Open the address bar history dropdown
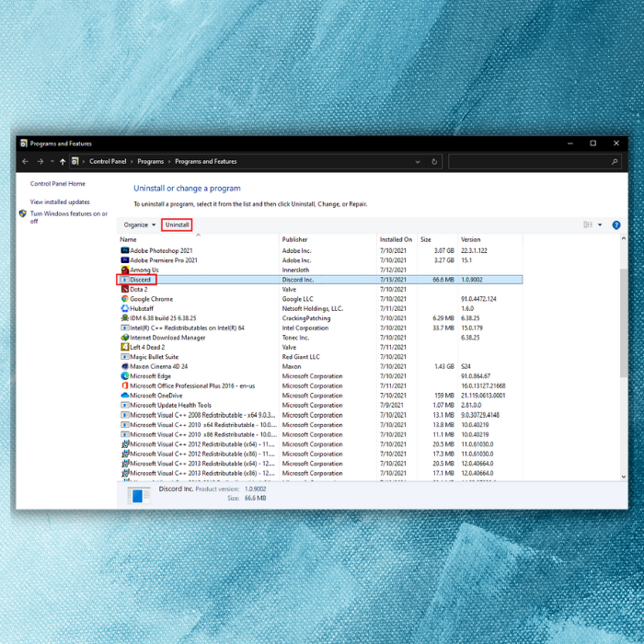The height and width of the screenshot is (644, 644). click(x=418, y=161)
